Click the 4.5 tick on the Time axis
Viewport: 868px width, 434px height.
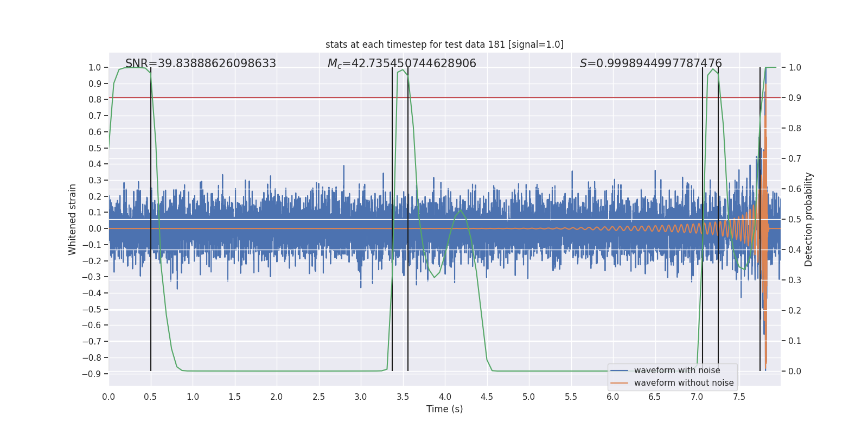pos(487,397)
